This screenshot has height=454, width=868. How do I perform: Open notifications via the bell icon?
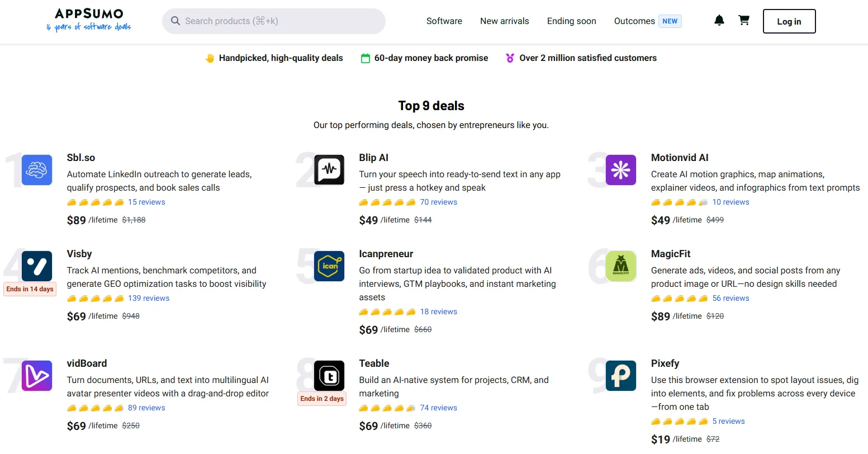(719, 20)
